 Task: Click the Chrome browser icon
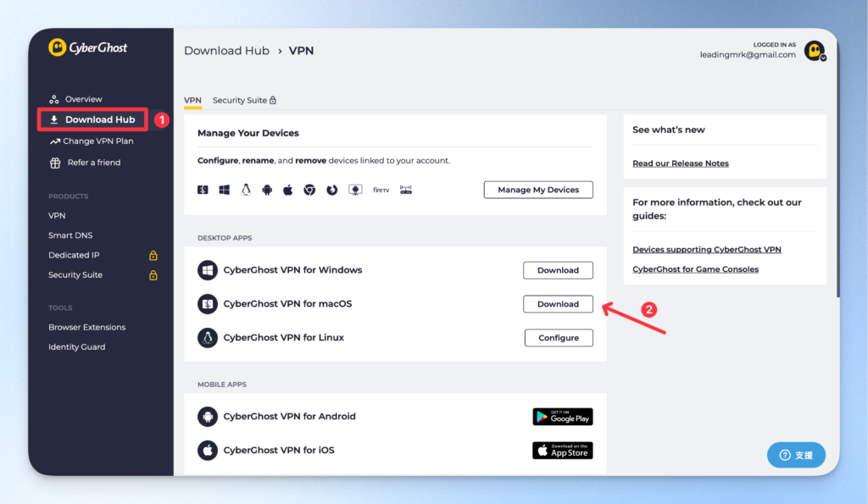pos(309,190)
